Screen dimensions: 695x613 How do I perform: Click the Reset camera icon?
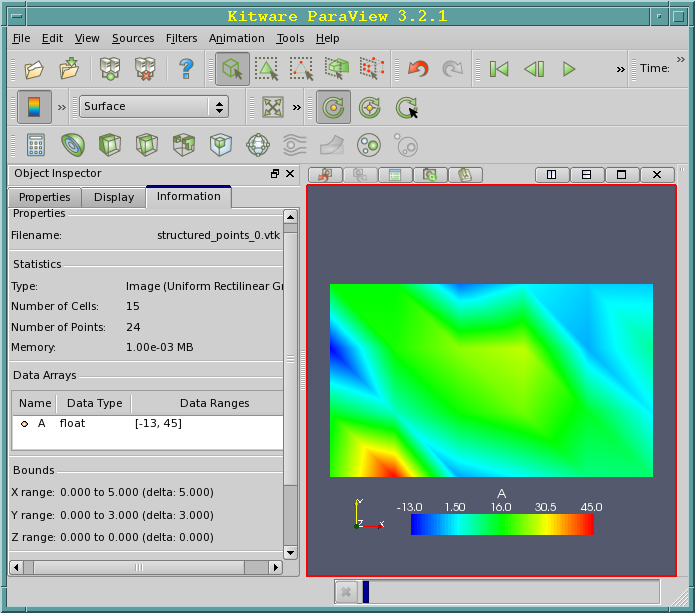(x=272, y=107)
